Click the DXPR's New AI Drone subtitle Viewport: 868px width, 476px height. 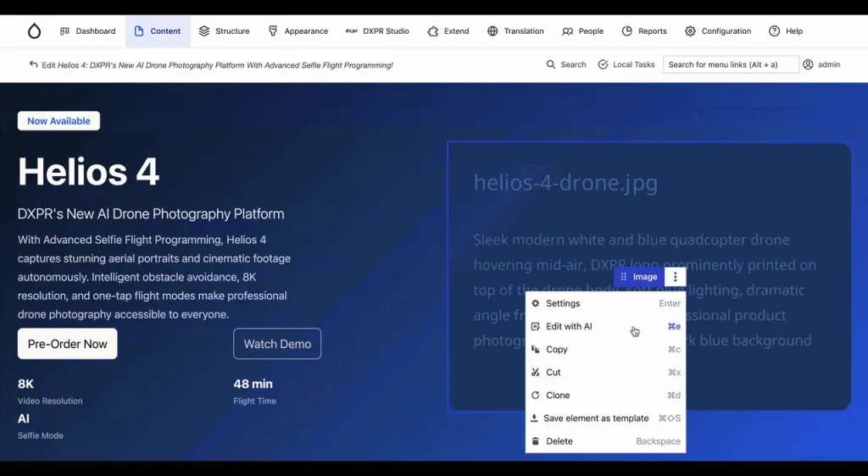(x=151, y=214)
